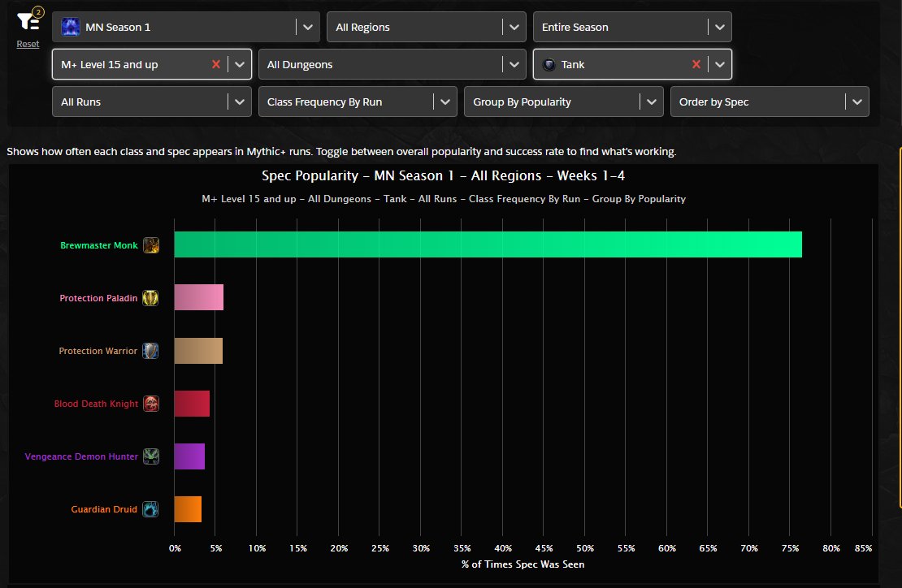Viewport: 902px width, 588px height.
Task: Remove the Tank role filter
Action: coord(696,64)
